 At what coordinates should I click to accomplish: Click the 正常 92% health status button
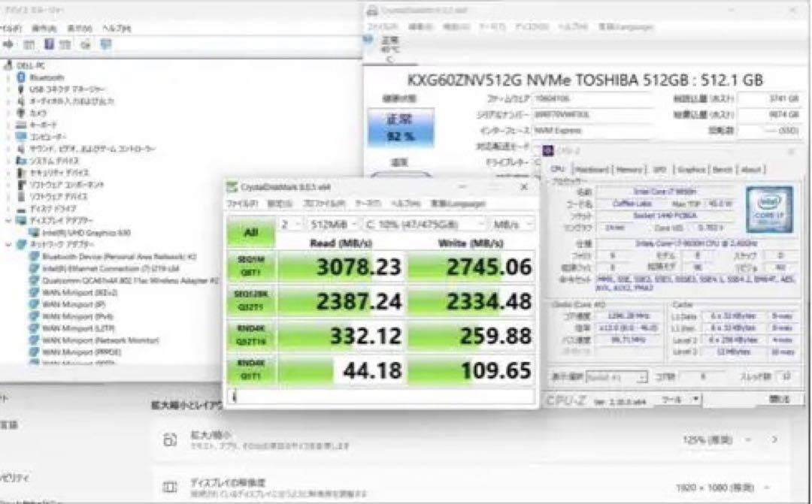(401, 127)
